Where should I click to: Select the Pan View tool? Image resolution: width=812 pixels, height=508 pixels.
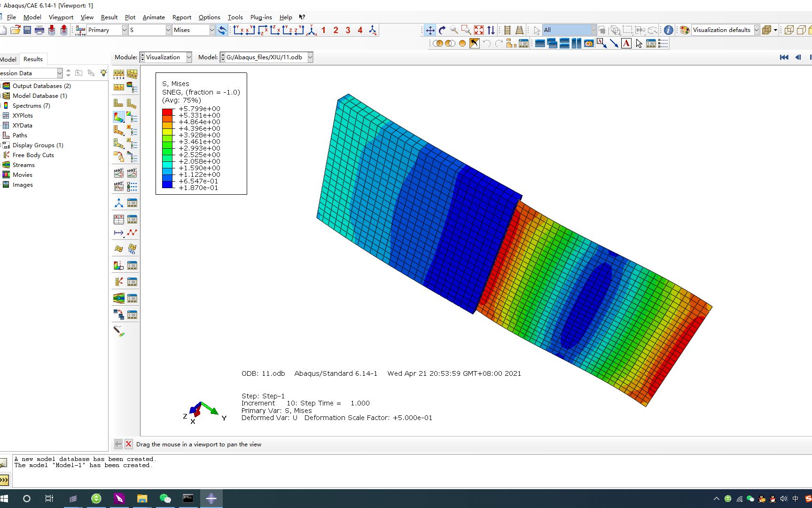pos(429,30)
